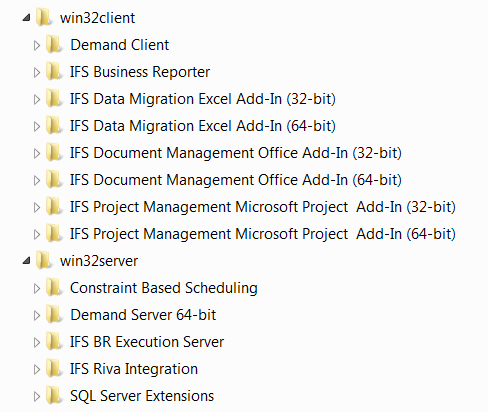Click the IFS BR Execution Server folder icon
The image size is (488, 412).
pyautogui.click(x=54, y=341)
